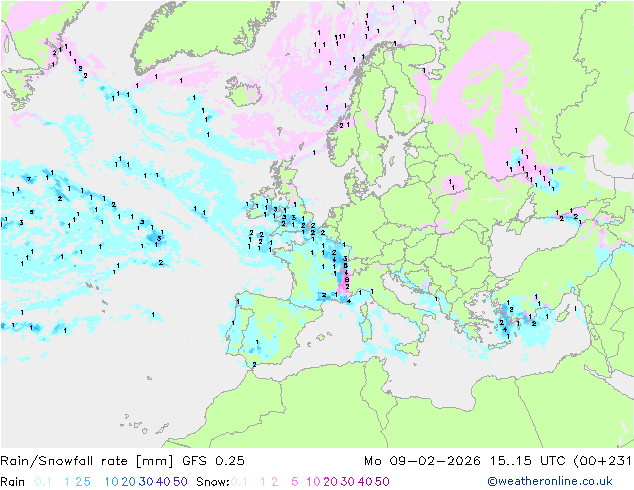The width and height of the screenshot is (634, 490).
Task: Select the snow legend value 5
Action: [295, 482]
